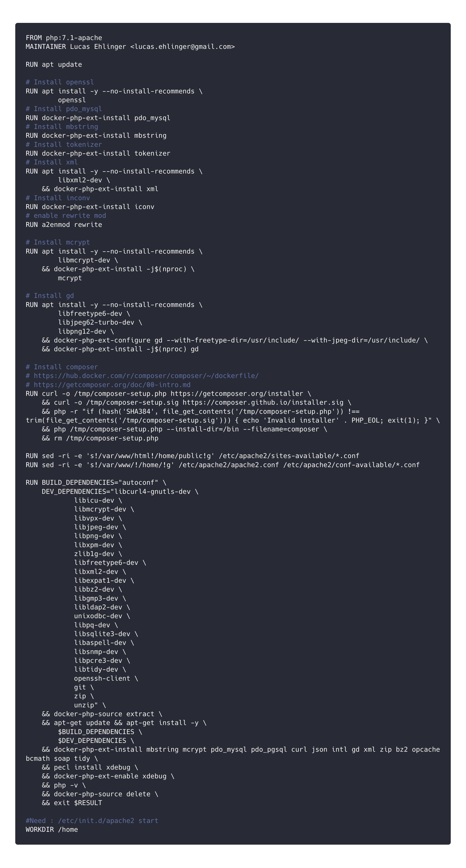Open the hub.docker.com composer dockerfile URL
This screenshot has height=868, width=466.
(146, 376)
